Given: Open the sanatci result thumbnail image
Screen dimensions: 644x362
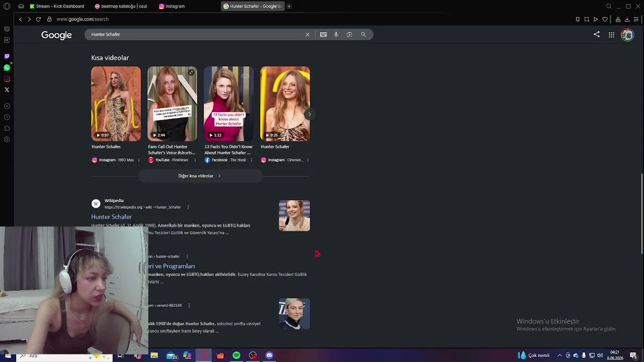Looking at the screenshot, I should 294,314.
